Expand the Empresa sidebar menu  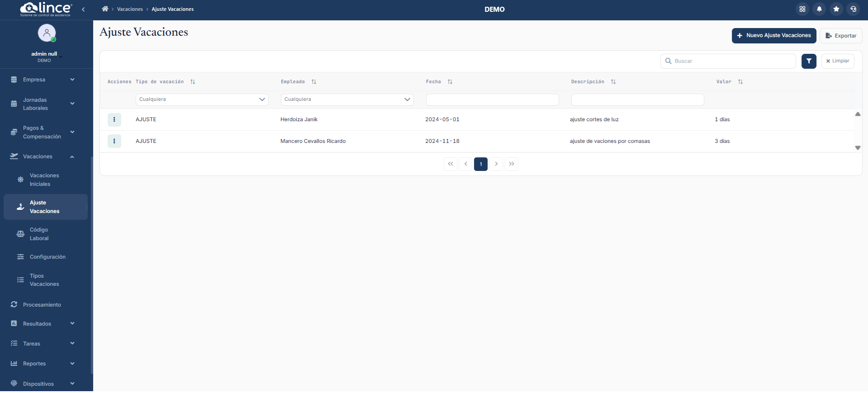[x=43, y=80]
